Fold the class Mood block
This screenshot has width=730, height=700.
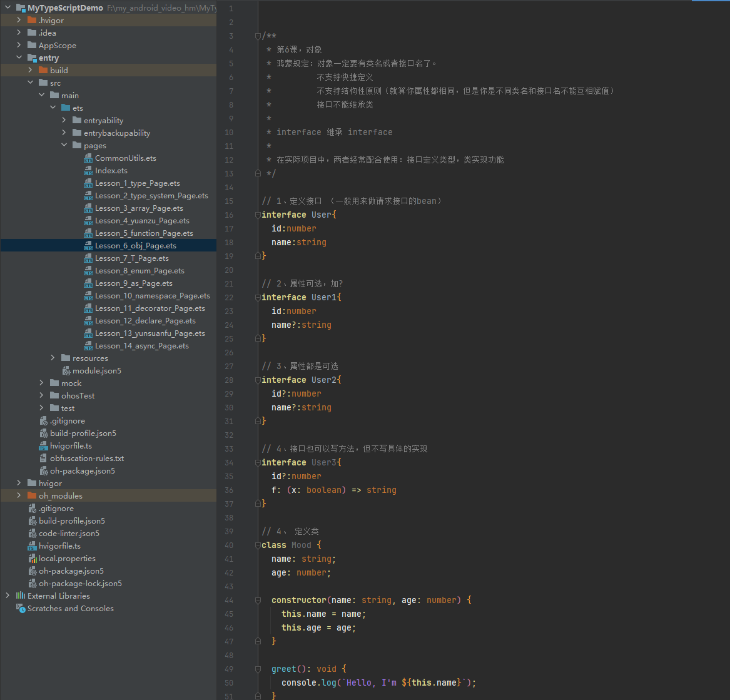(258, 545)
